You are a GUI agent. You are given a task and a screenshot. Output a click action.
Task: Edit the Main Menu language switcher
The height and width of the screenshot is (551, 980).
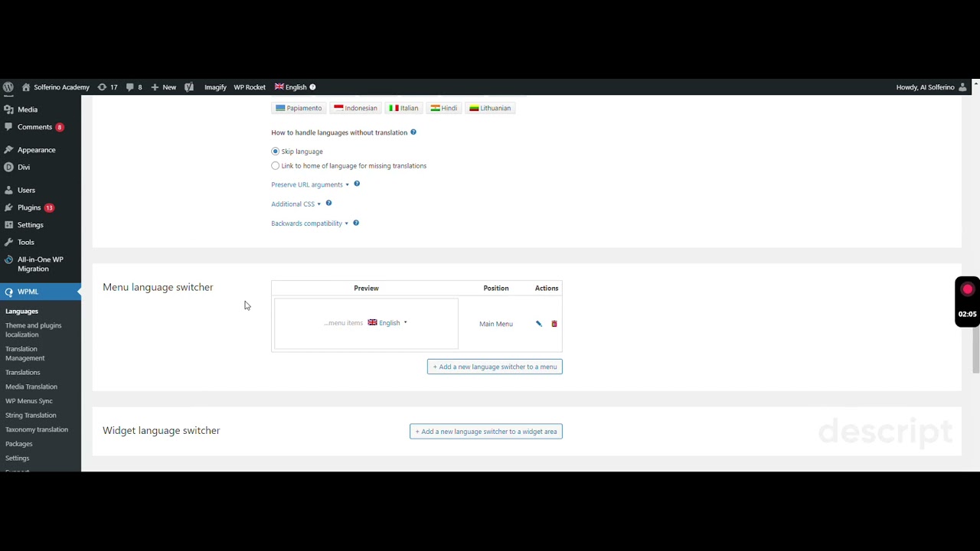pyautogui.click(x=539, y=324)
